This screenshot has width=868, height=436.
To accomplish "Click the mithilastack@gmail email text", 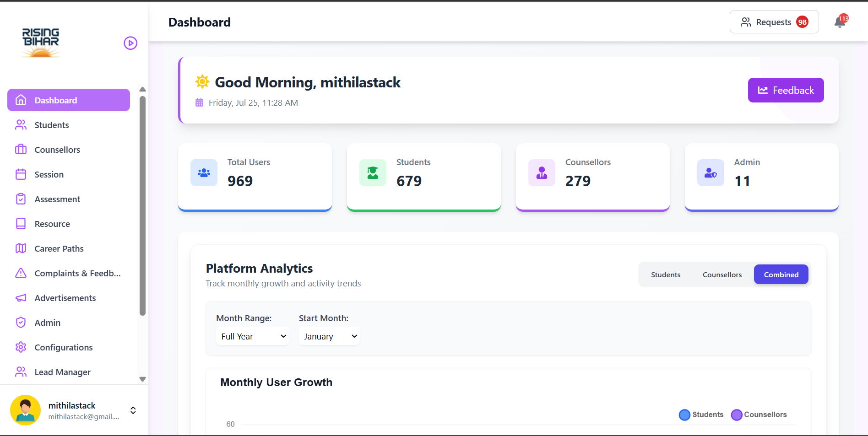I will 84,416.
